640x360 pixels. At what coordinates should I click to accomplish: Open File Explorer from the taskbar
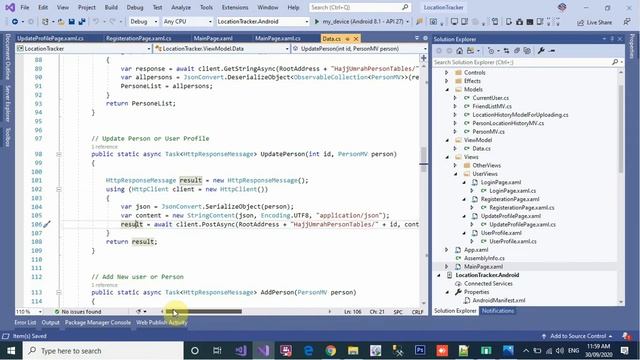pos(353,351)
